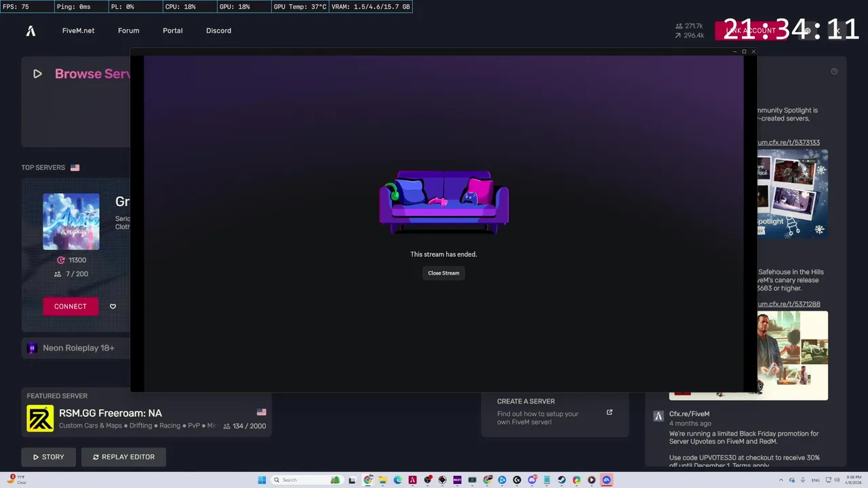Open the Portal navigation link

click(172, 30)
